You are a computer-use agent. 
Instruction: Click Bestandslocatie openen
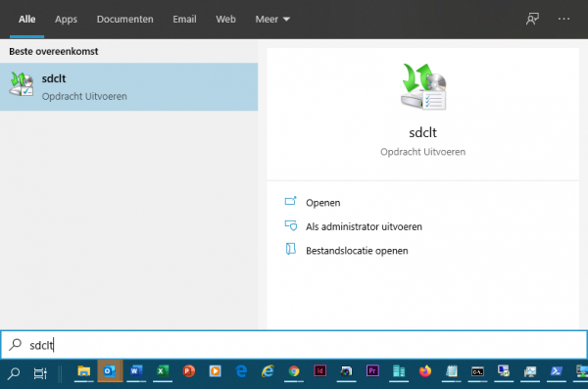[357, 251]
